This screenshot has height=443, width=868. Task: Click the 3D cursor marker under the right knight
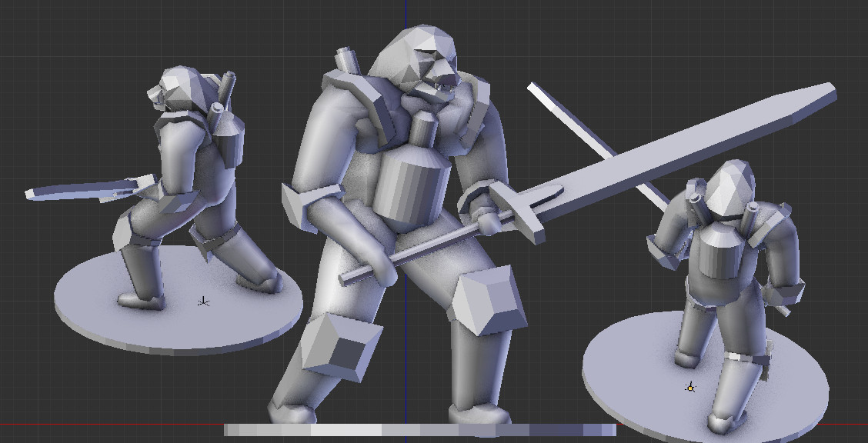[689, 388]
